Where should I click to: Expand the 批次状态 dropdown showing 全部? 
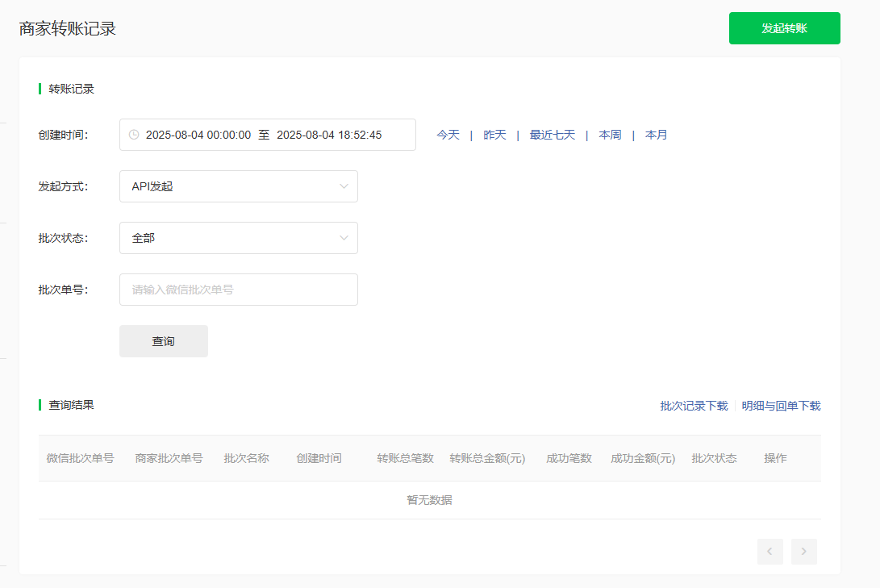(x=239, y=238)
